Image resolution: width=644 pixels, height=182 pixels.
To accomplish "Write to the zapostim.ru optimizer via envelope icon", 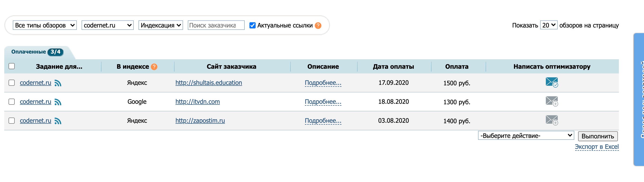I will coord(552,120).
